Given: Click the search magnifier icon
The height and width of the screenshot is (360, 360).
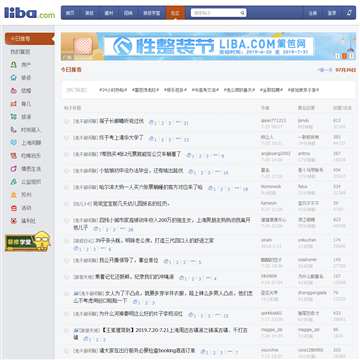Looking at the screenshot, I should [242, 13].
